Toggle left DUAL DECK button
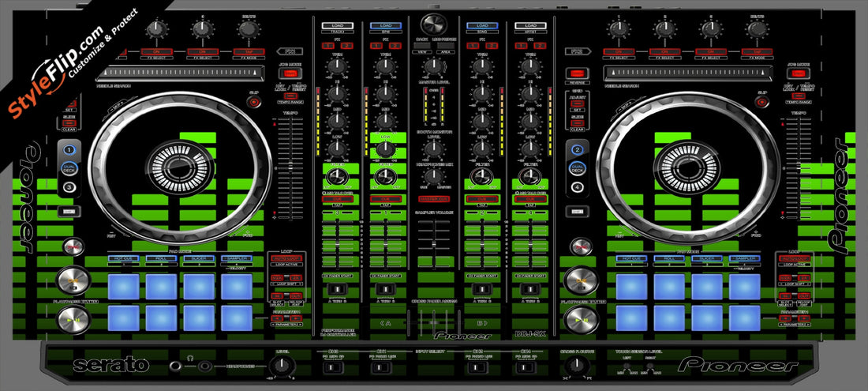The height and width of the screenshot is (391, 868). pos(69,168)
